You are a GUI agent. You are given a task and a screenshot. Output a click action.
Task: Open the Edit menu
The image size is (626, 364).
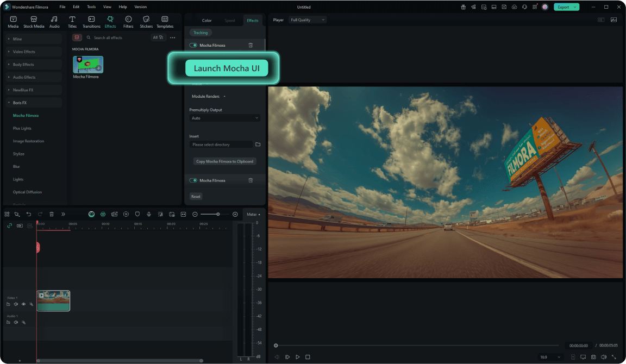pos(76,7)
